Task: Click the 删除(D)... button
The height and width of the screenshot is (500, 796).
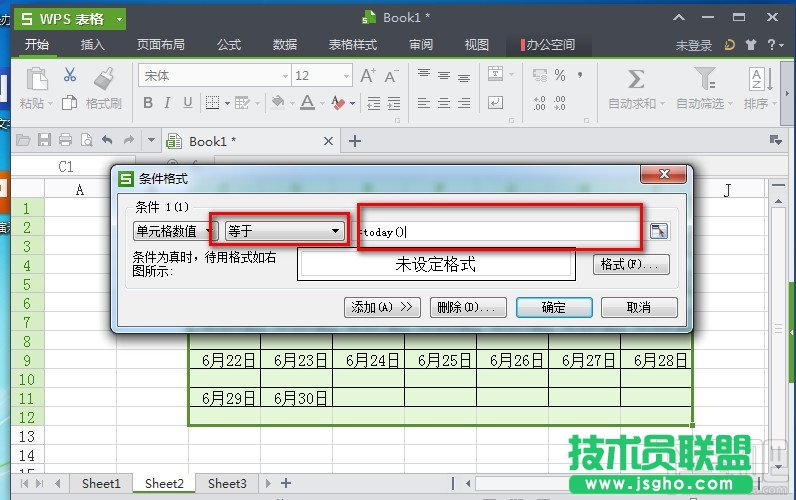Action: (x=468, y=307)
